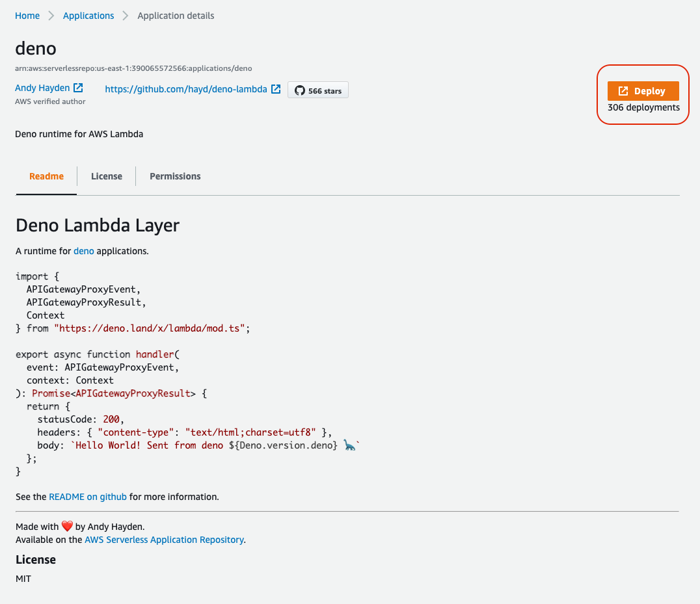
Task: Go to Home breadcrumb
Action: pos(27,16)
